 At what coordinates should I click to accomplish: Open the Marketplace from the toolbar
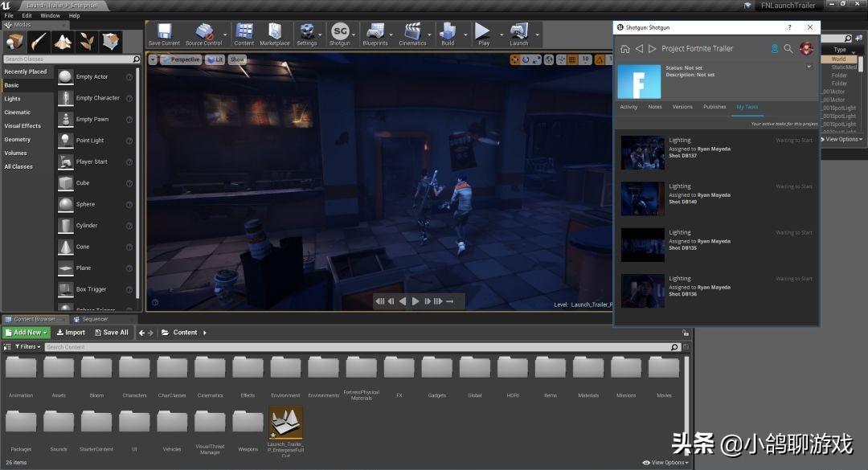pyautogui.click(x=274, y=32)
